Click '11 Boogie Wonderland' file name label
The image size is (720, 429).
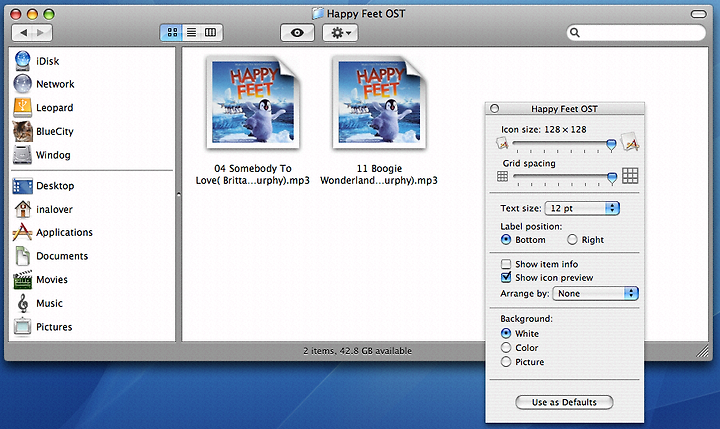coord(379,175)
